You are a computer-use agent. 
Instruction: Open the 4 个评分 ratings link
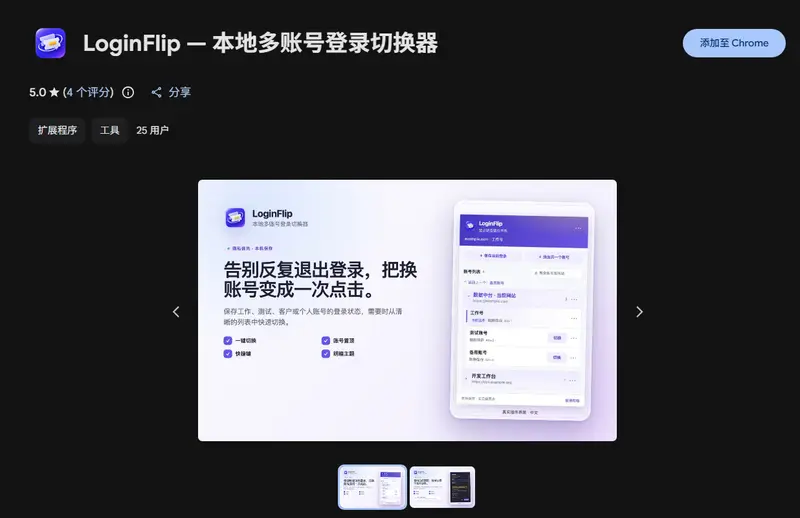(x=88, y=92)
